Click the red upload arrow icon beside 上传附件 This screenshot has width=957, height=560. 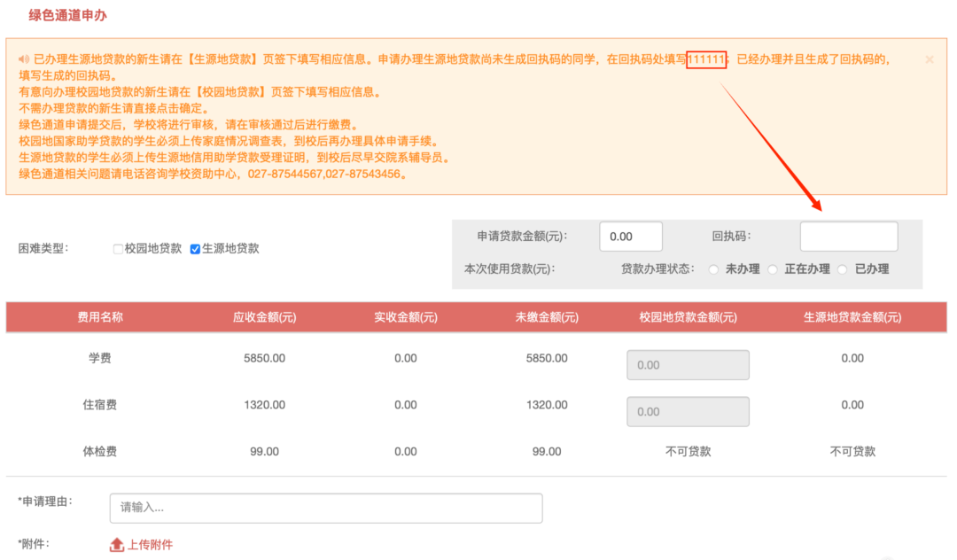[x=116, y=546]
